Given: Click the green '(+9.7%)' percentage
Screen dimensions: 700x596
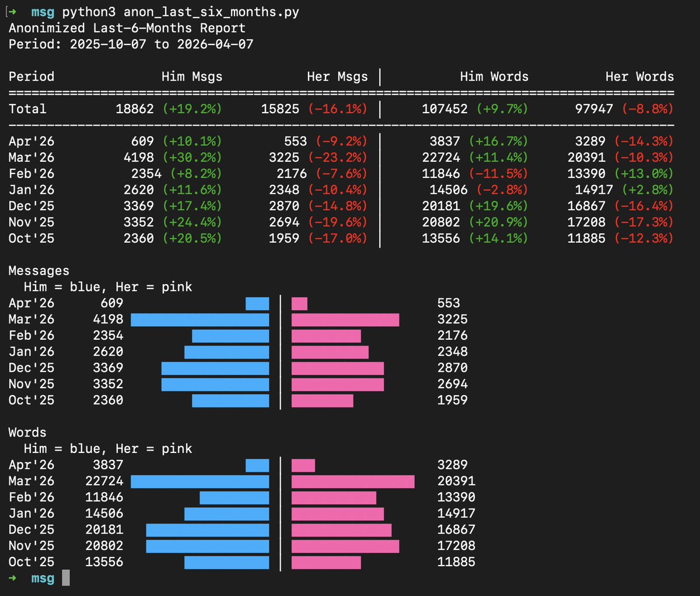Looking at the screenshot, I should [x=502, y=109].
